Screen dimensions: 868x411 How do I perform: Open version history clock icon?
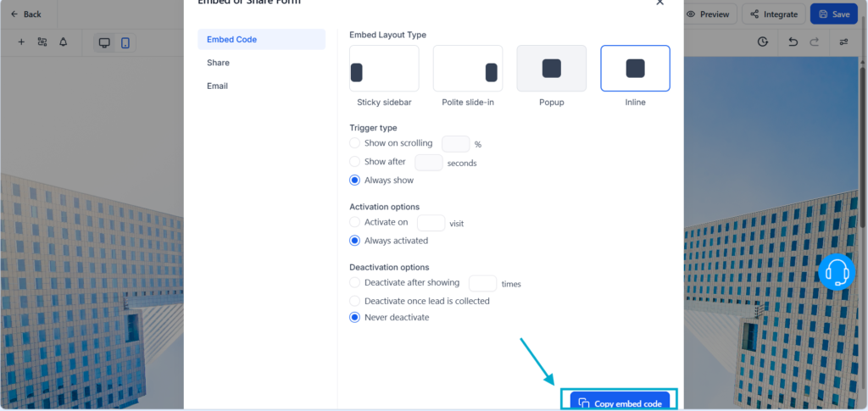coord(763,42)
